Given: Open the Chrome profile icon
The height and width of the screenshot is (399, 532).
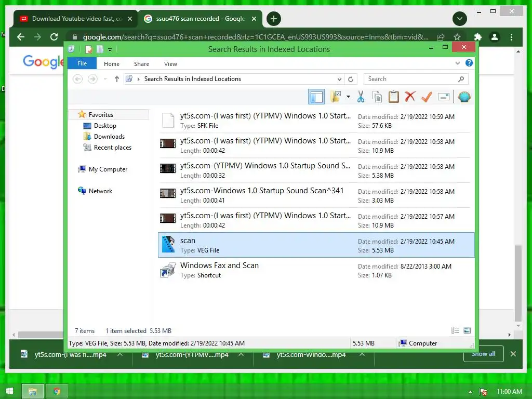Looking at the screenshot, I should point(495,37).
